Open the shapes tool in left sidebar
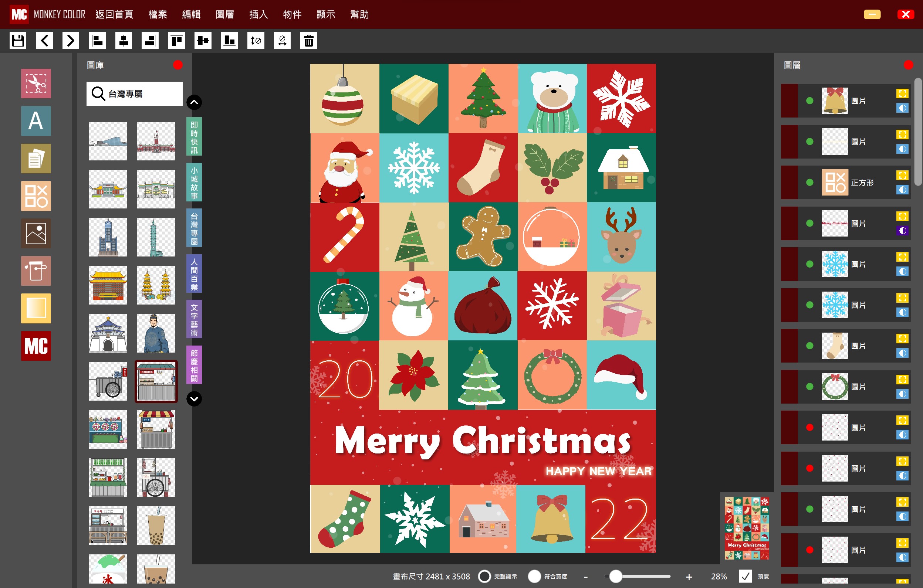 point(35,196)
